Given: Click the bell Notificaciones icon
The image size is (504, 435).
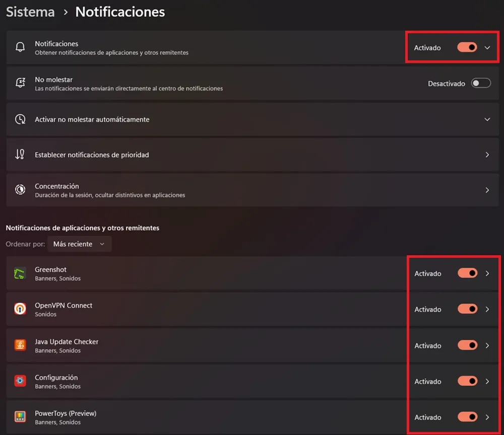Looking at the screenshot, I should (20, 47).
